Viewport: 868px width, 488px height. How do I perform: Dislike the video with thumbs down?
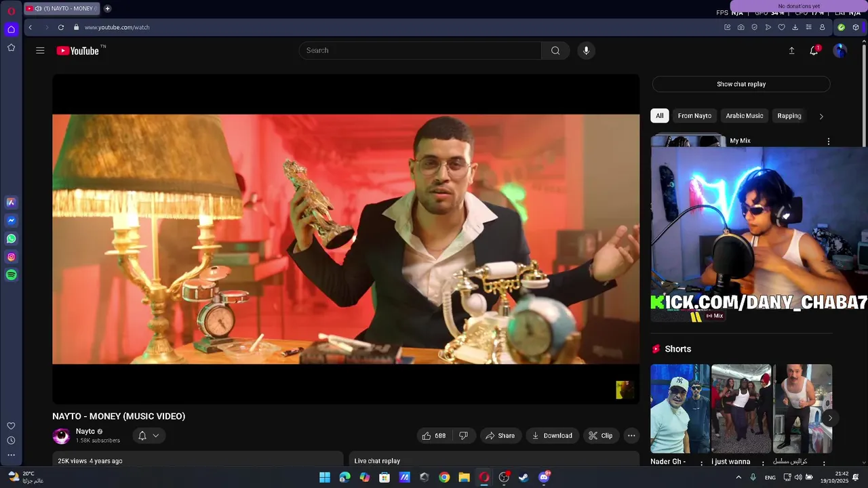[x=464, y=436]
